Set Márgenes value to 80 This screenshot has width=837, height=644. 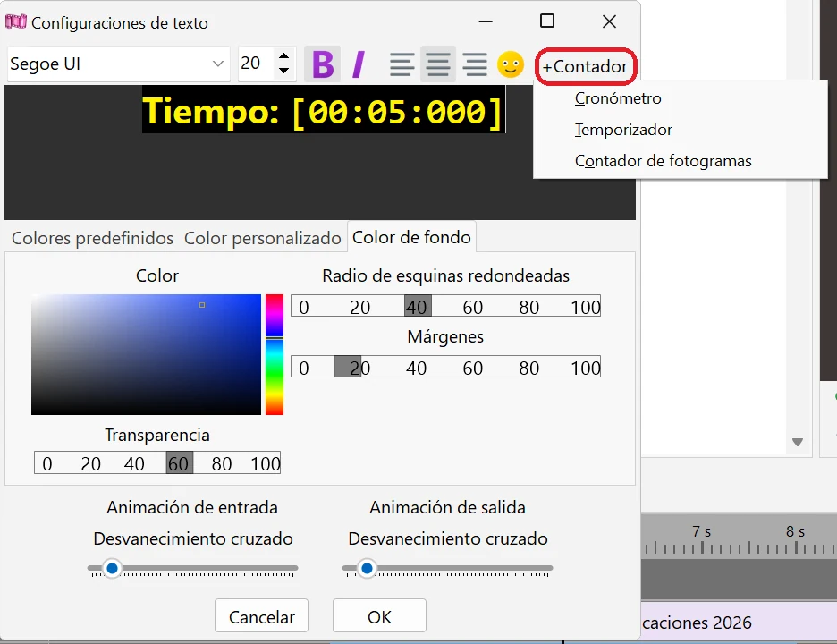coord(529,368)
